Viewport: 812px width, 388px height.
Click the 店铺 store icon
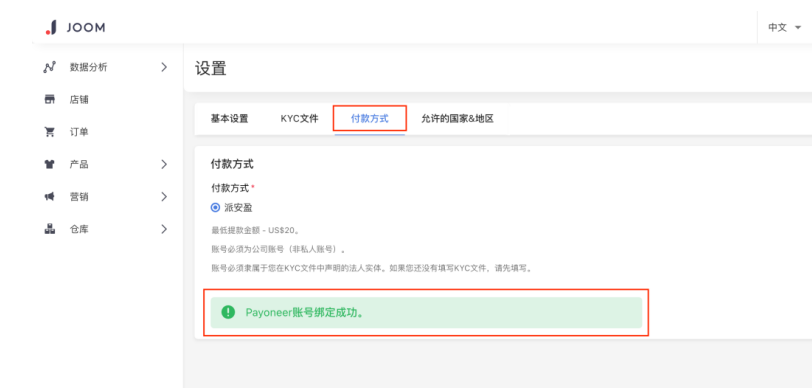tap(49, 99)
